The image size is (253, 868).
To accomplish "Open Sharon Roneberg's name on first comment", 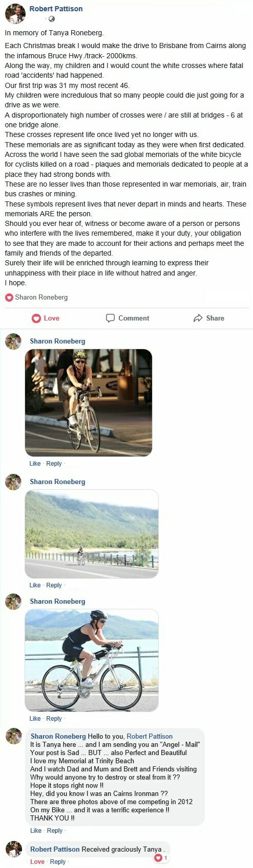I will tap(57, 341).
